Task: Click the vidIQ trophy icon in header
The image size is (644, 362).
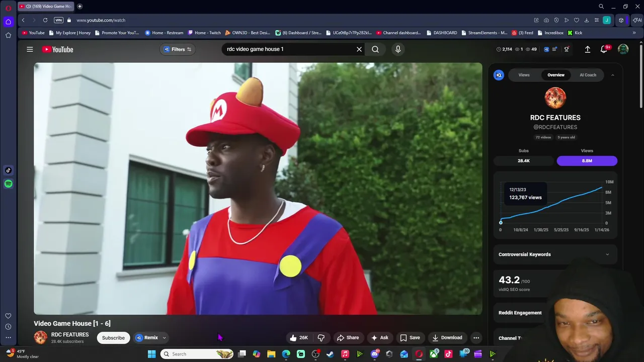Action: click(567, 49)
